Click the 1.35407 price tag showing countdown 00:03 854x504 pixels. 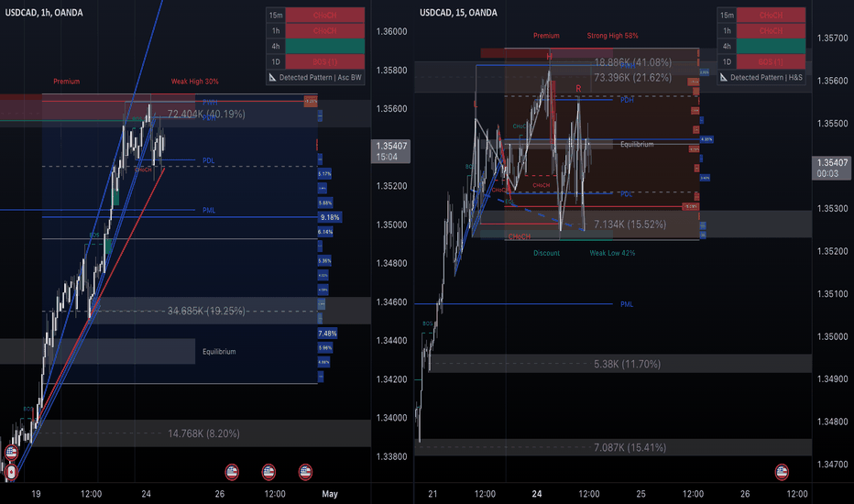[832, 168]
